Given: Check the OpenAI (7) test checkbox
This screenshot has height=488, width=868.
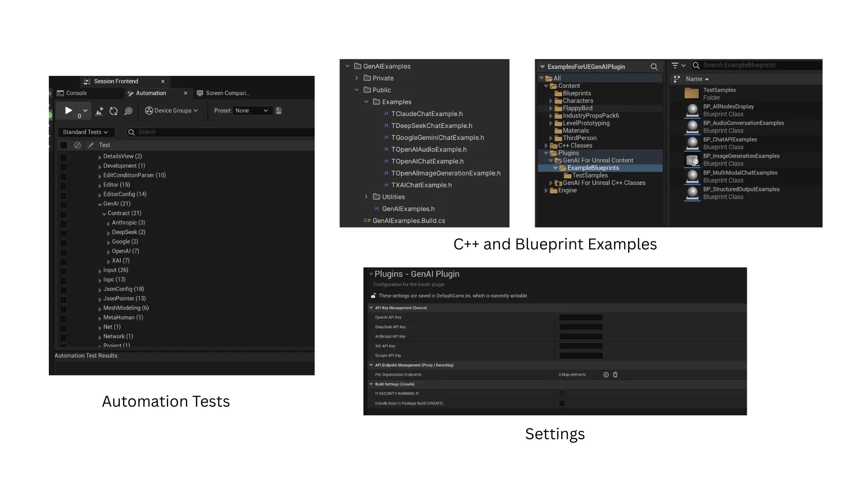Looking at the screenshot, I should pos(64,253).
